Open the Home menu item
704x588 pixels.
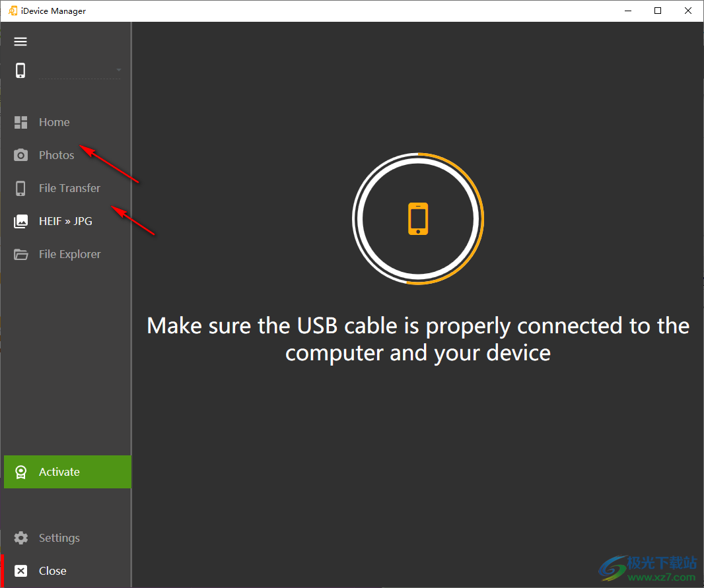pos(54,122)
